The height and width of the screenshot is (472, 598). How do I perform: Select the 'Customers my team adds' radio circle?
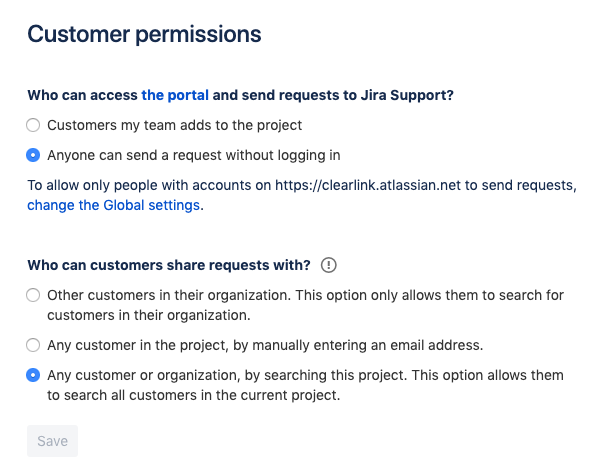click(x=33, y=125)
